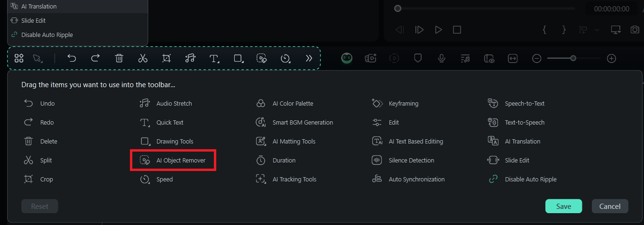Click the Audio Stretch icon in the toolbar

click(190, 58)
